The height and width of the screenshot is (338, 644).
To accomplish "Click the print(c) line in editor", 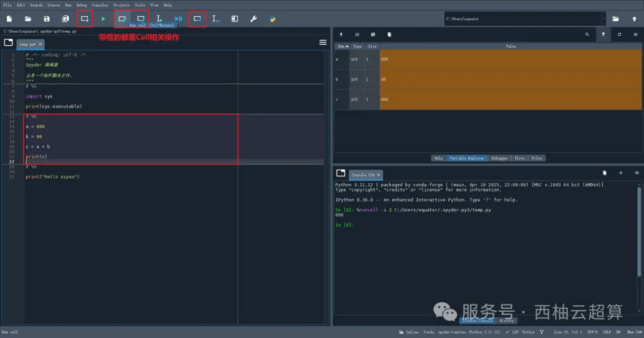I will point(36,156).
